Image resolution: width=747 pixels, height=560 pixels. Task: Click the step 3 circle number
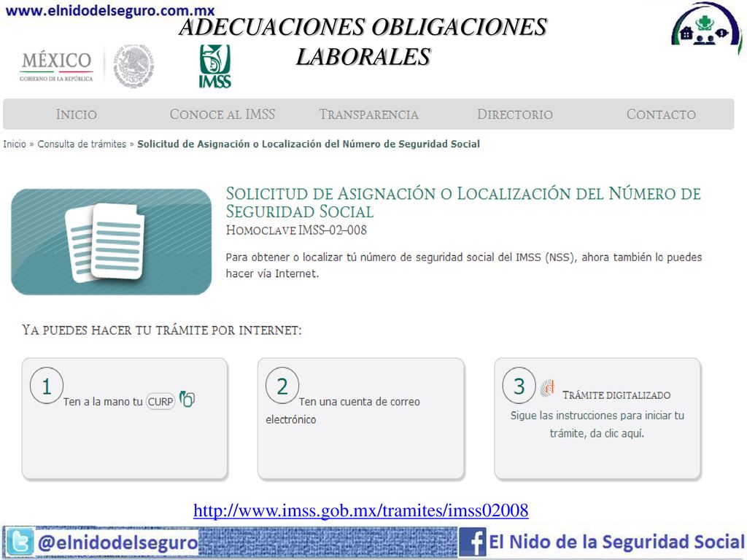coord(519,385)
